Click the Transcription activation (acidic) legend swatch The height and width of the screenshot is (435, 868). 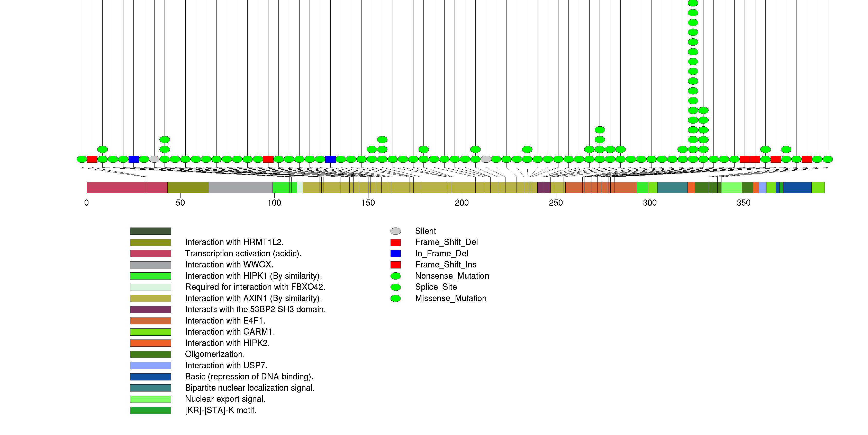[150, 253]
